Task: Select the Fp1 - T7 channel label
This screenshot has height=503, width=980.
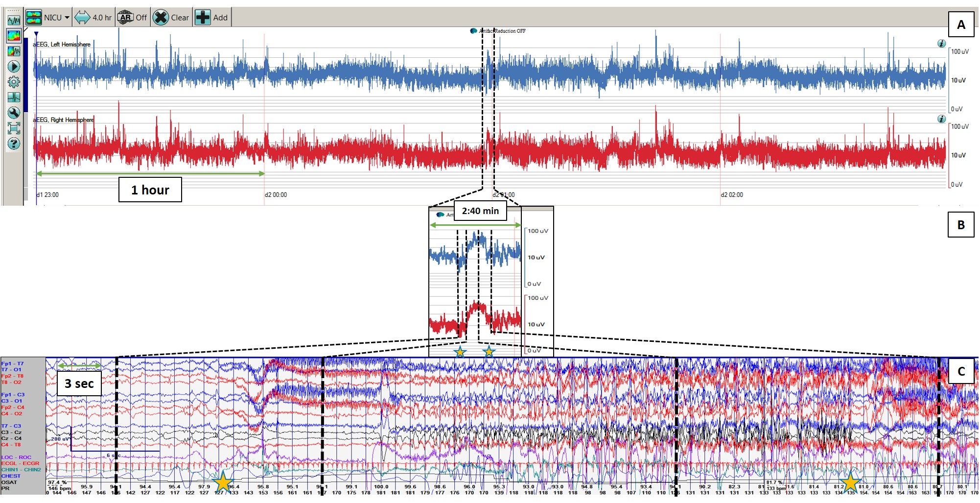Action: [x=12, y=364]
